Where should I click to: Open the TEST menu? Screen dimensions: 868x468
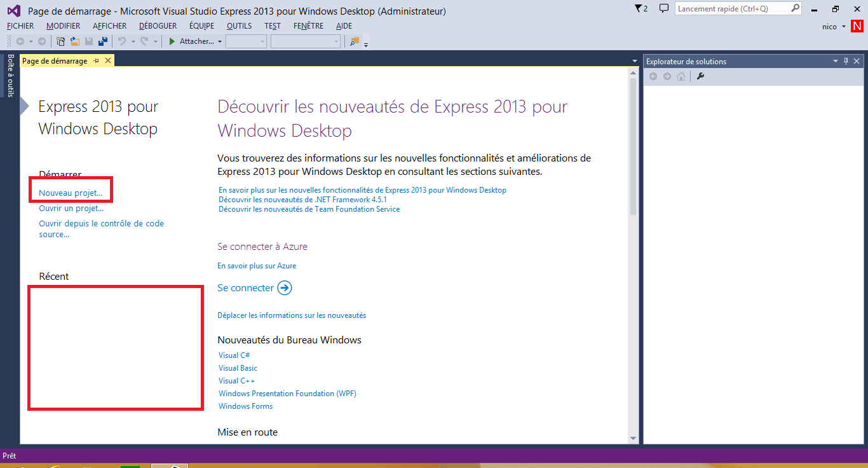click(x=273, y=26)
